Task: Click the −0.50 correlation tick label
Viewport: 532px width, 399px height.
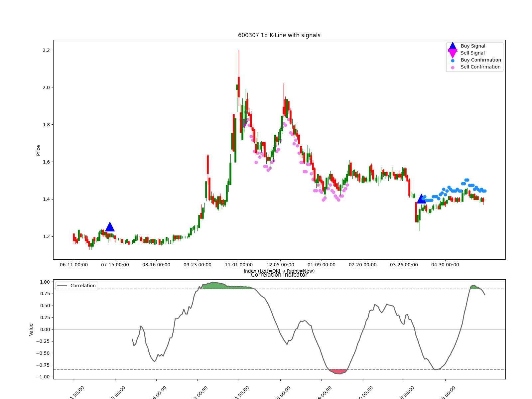Action: (x=43, y=353)
